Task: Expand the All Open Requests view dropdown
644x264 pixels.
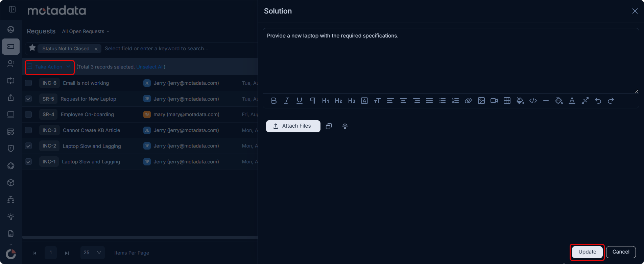Action: pos(86,31)
